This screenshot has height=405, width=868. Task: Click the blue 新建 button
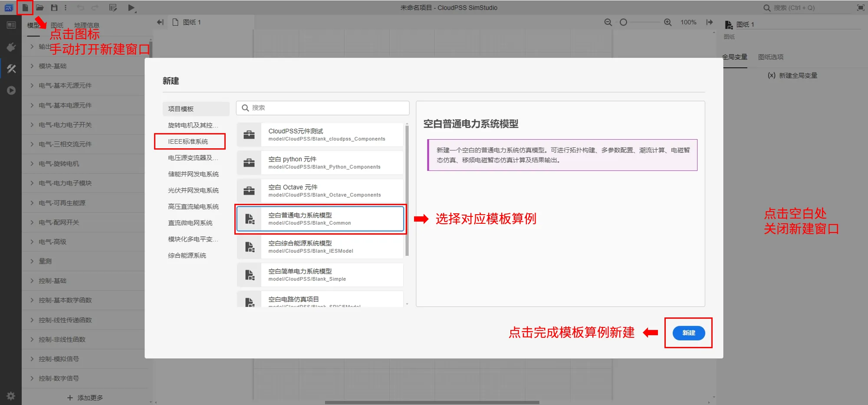coord(689,333)
